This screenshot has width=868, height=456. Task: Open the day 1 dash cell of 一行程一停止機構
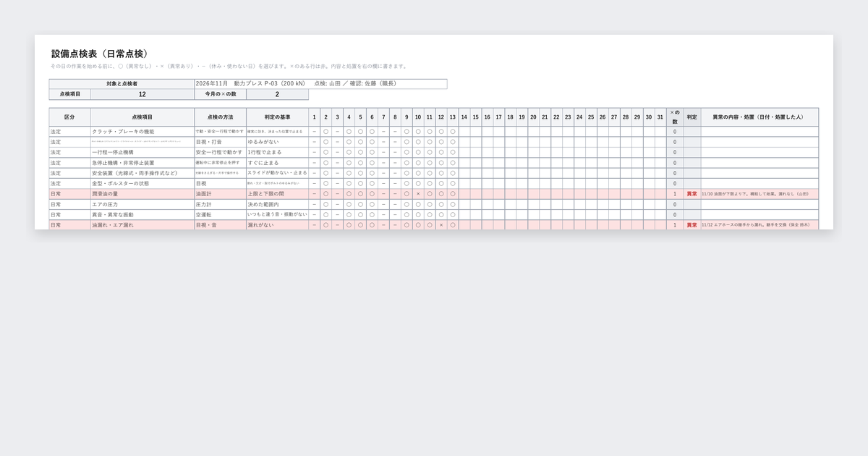pyautogui.click(x=314, y=153)
